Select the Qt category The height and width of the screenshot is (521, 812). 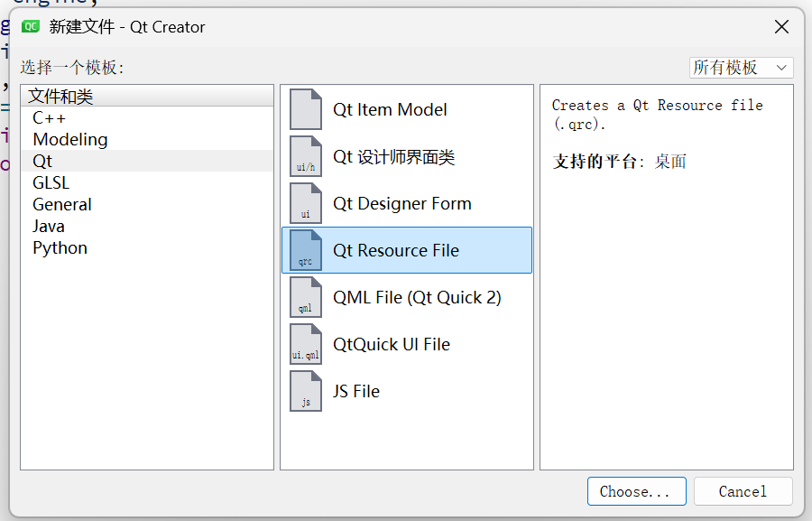coord(147,162)
